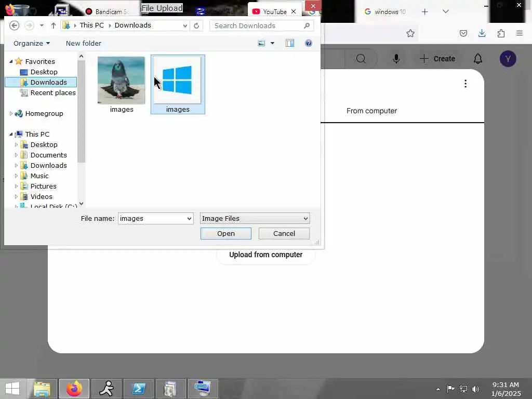Screen dimensions: 532x399
Task: Collapse the Favorites tree group
Action: (x=11, y=61)
